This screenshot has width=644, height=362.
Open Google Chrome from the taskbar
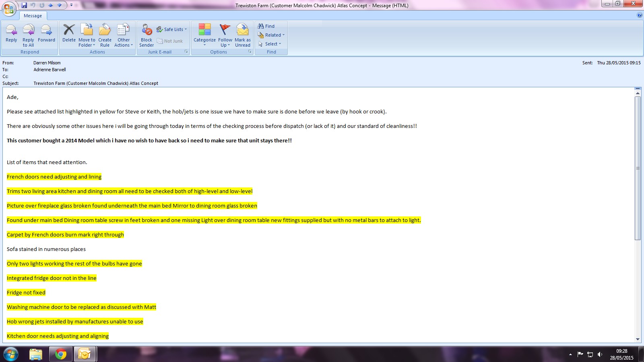coord(61,354)
